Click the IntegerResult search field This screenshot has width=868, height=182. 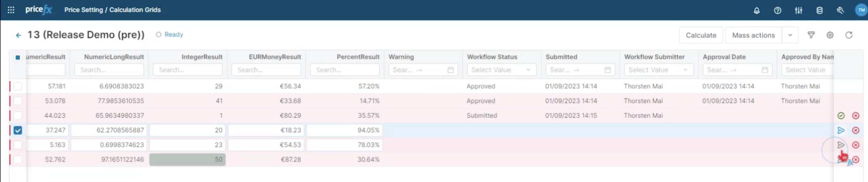[188, 70]
